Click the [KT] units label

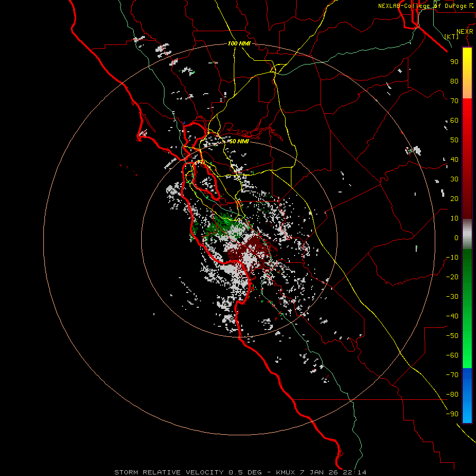pyautogui.click(x=451, y=36)
